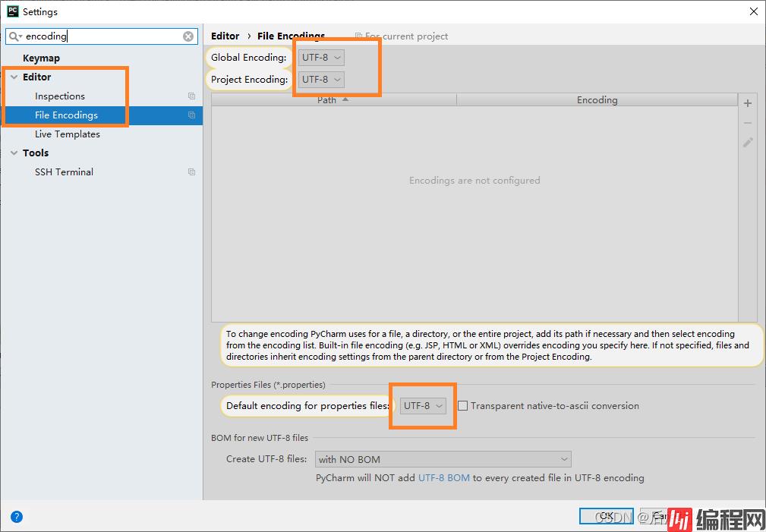Collapse the Editor tree section
The image size is (766, 532).
14,77
